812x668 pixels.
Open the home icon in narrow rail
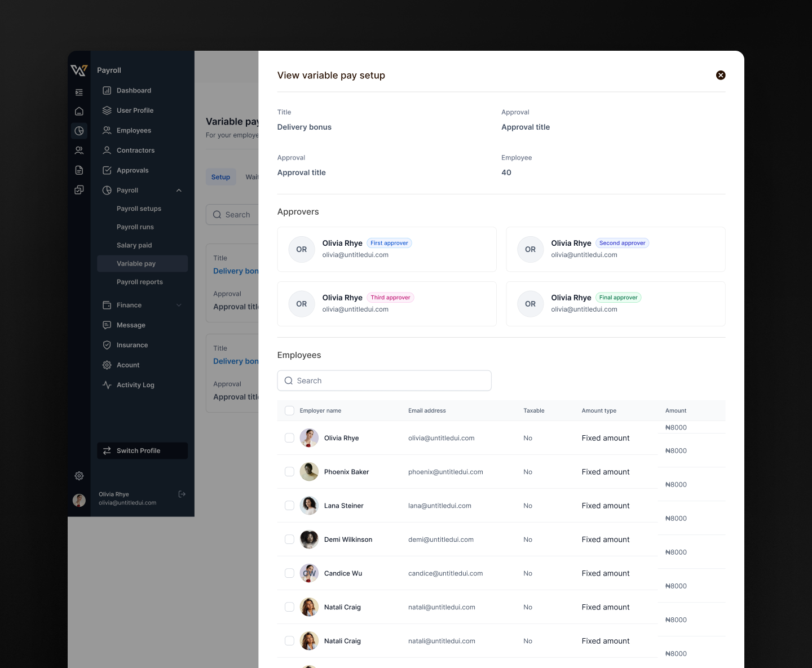click(x=79, y=111)
